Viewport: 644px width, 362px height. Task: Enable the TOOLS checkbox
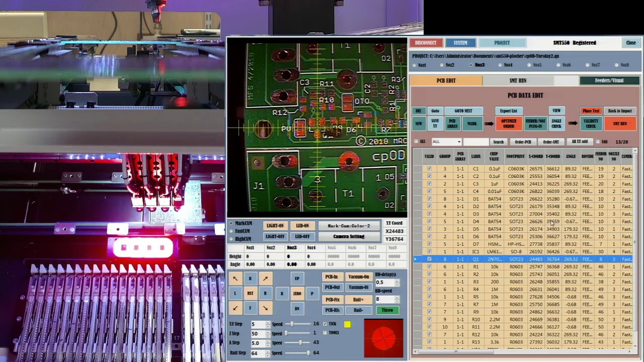(x=325, y=333)
